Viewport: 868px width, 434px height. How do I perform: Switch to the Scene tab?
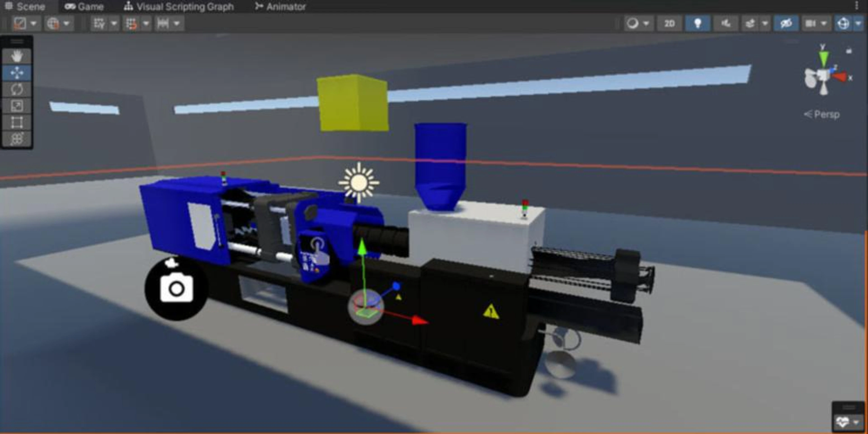pos(25,6)
